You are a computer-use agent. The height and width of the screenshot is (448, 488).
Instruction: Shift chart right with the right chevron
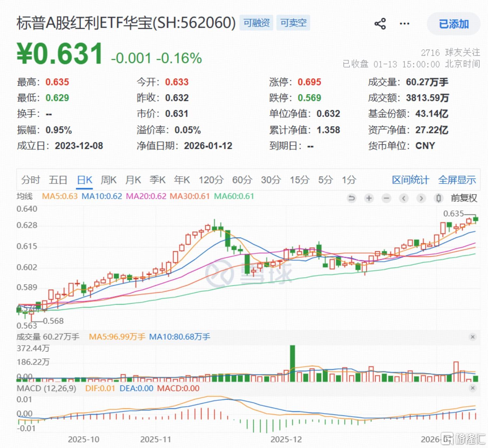(421, 198)
